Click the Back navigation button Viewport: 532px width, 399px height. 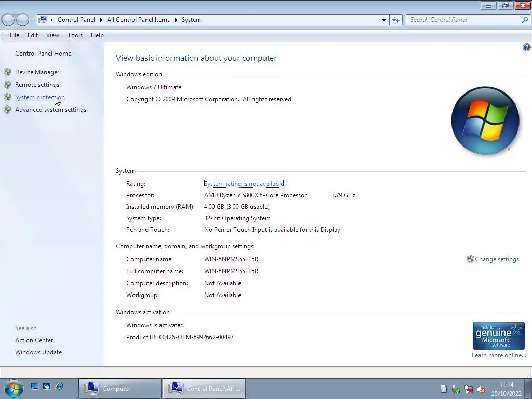pos(8,20)
